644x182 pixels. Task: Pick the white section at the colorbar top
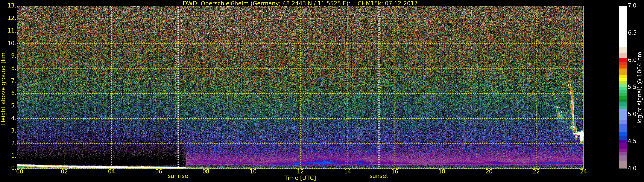[x=623, y=25]
